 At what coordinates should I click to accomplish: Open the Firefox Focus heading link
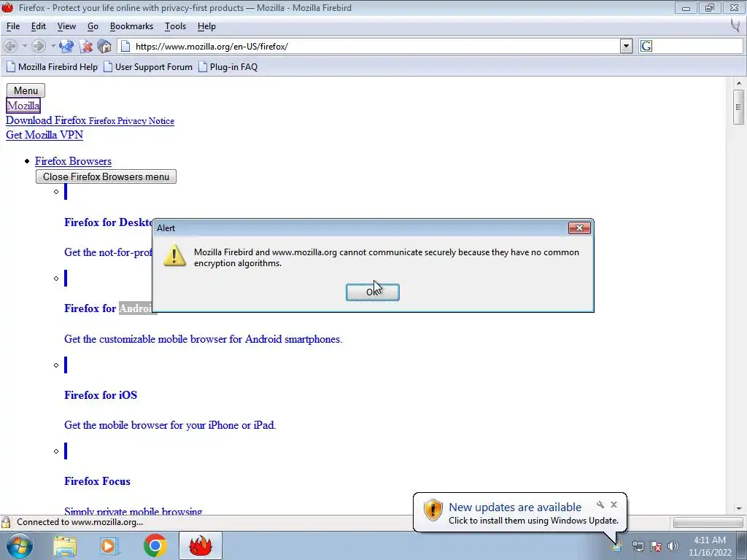coord(97,481)
